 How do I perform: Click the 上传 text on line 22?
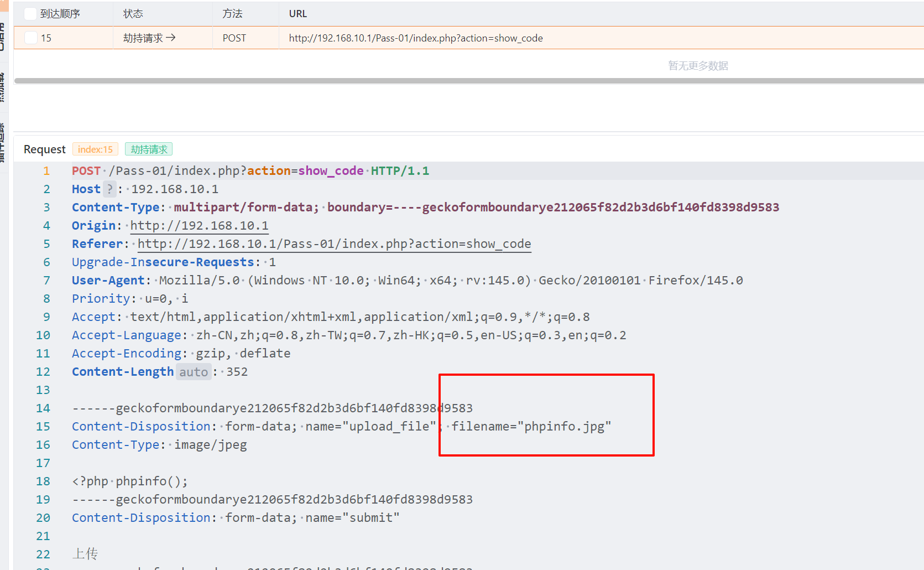pyautogui.click(x=85, y=554)
